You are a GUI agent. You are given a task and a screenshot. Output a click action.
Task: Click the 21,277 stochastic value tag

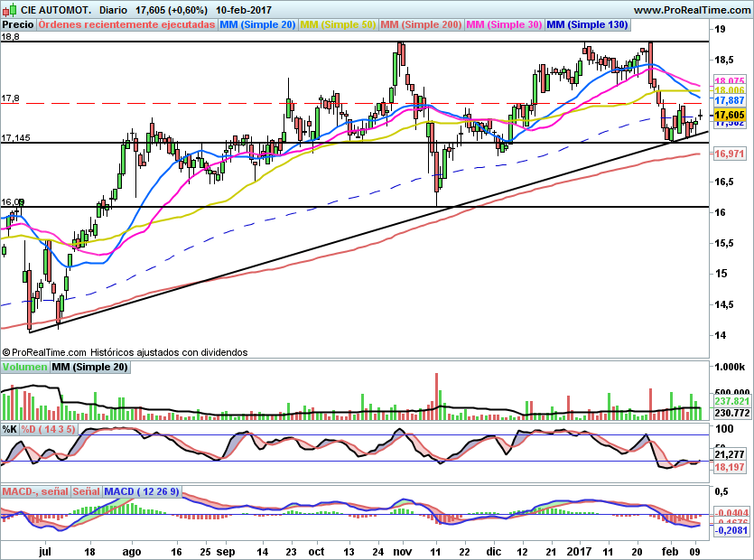click(730, 454)
